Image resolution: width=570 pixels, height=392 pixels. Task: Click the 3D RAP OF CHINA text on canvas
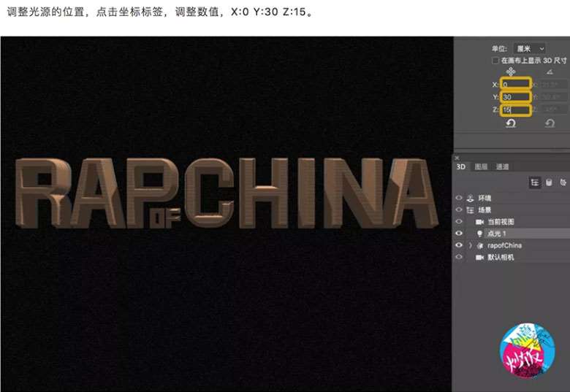[x=227, y=193]
